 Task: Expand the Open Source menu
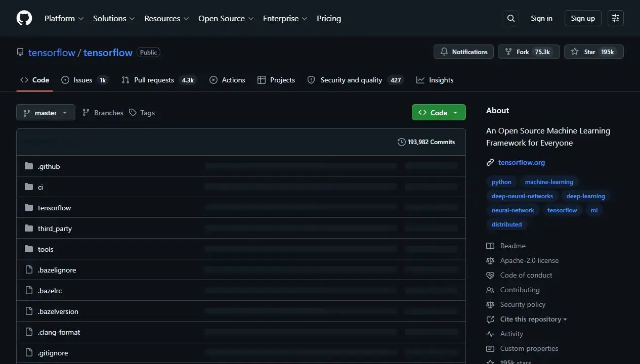click(x=226, y=18)
